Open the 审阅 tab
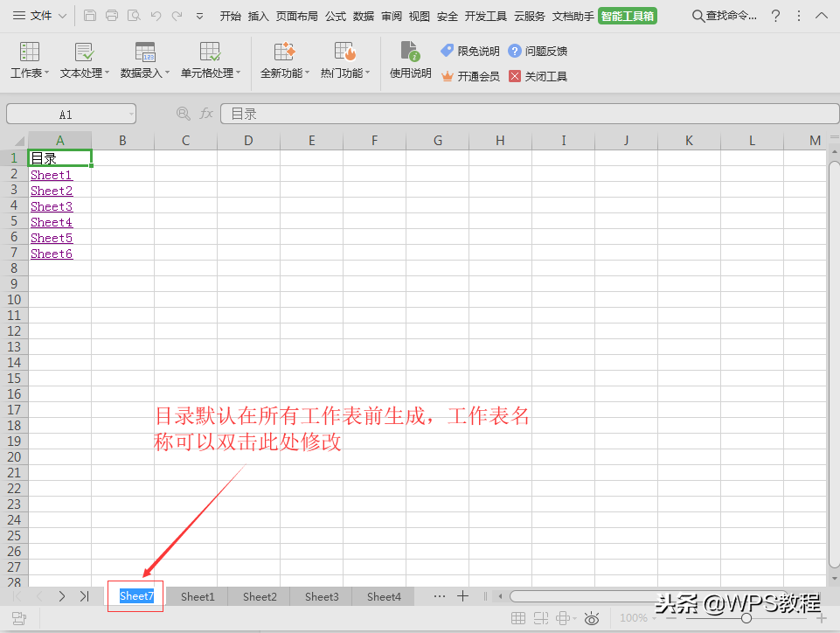This screenshot has height=633, width=840. point(392,16)
